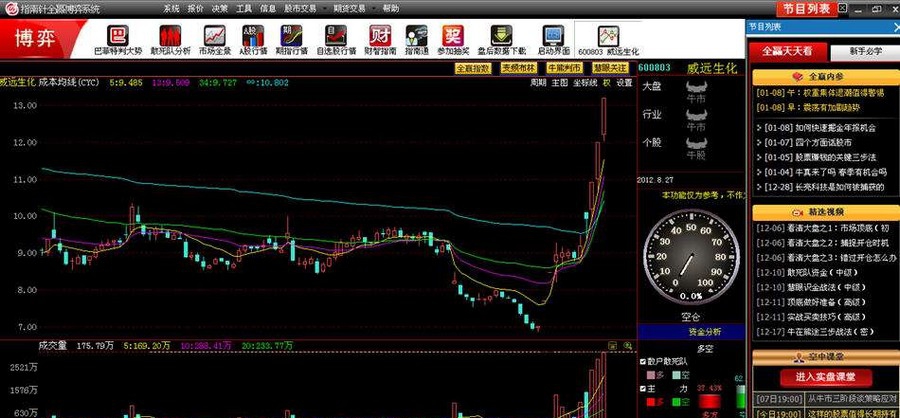
Task: Open the 指南通 icon
Action: pyautogui.click(x=416, y=36)
